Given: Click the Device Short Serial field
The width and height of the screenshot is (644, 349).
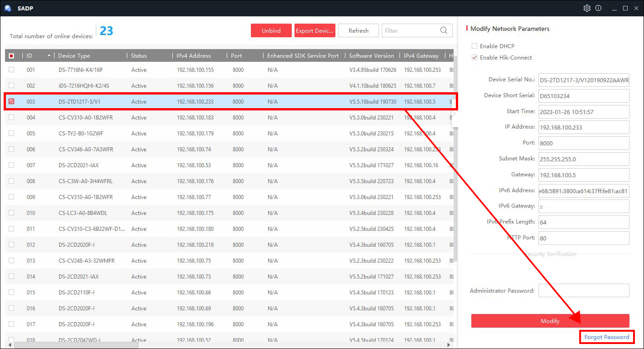Looking at the screenshot, I should tap(584, 96).
